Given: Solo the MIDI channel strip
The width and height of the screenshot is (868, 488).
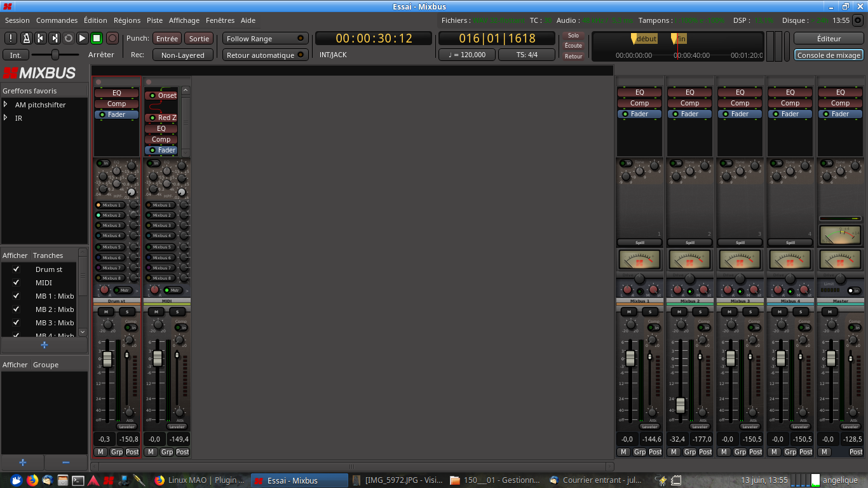Looking at the screenshot, I should 177,311.
